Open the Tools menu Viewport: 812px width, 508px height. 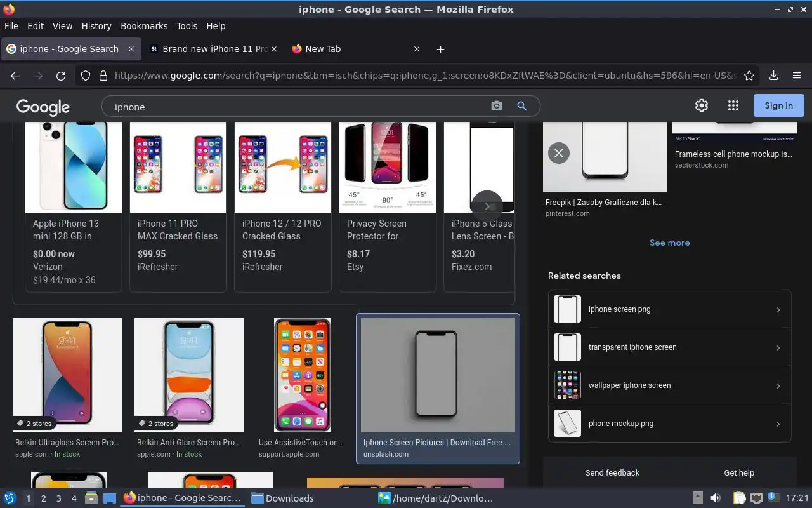click(x=187, y=26)
